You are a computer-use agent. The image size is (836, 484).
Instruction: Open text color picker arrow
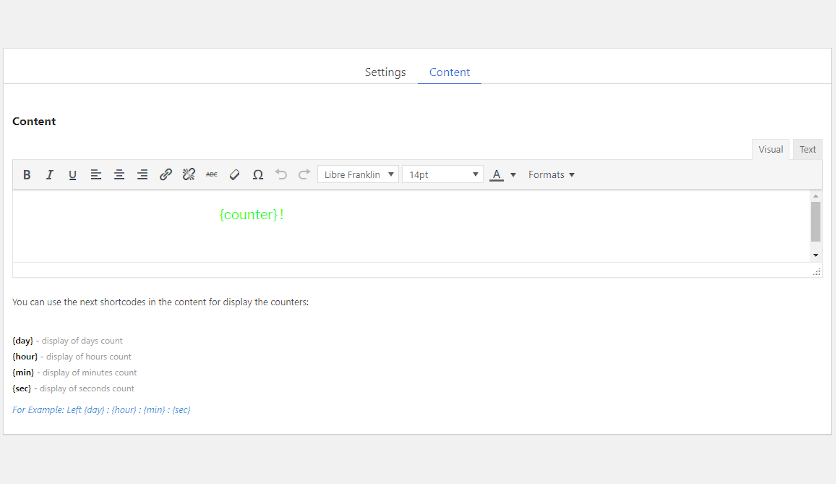(x=513, y=175)
